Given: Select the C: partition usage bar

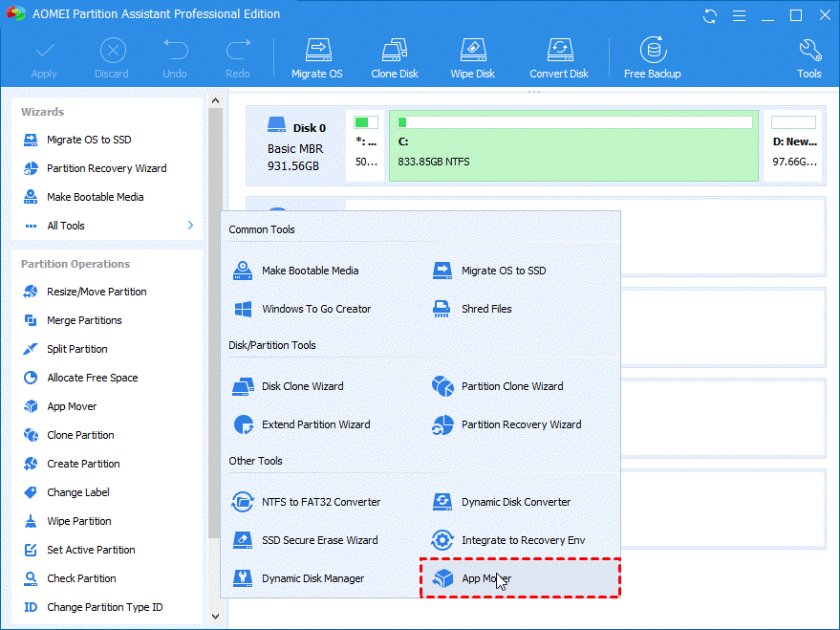Looking at the screenshot, I should tap(573, 122).
